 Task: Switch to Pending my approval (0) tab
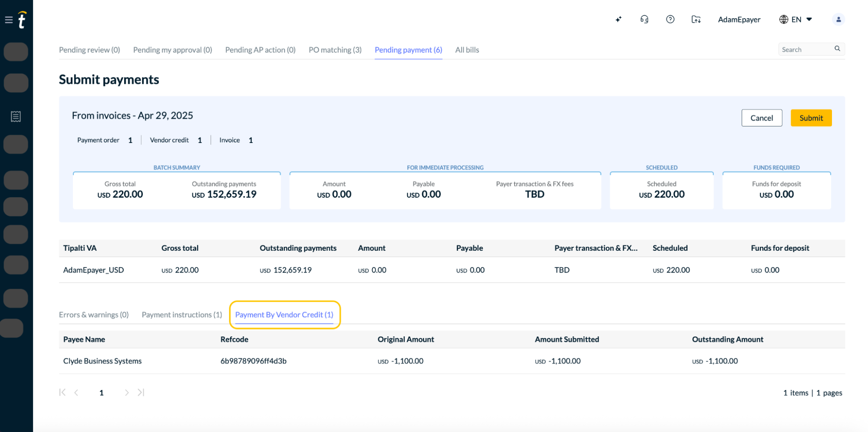pyautogui.click(x=172, y=50)
